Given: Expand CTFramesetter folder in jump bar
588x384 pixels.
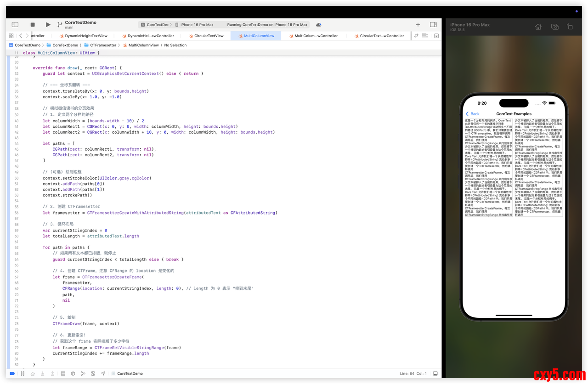Looking at the screenshot, I should point(103,45).
